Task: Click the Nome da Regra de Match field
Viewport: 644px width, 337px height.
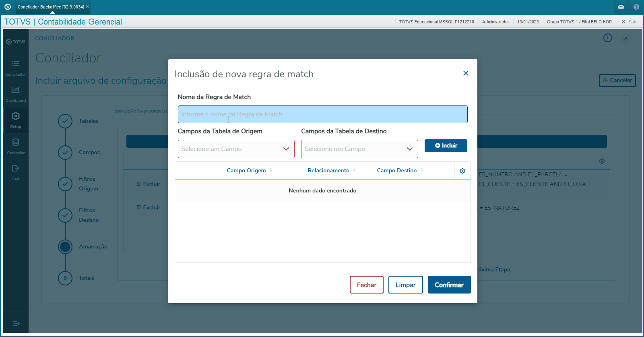Action: [x=322, y=114]
